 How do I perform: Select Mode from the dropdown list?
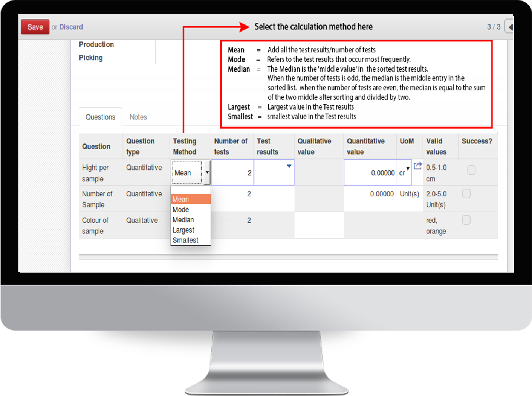[191, 209]
